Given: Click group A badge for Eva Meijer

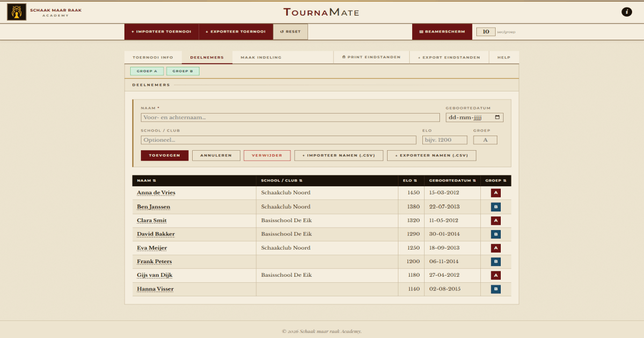Looking at the screenshot, I should point(496,248).
